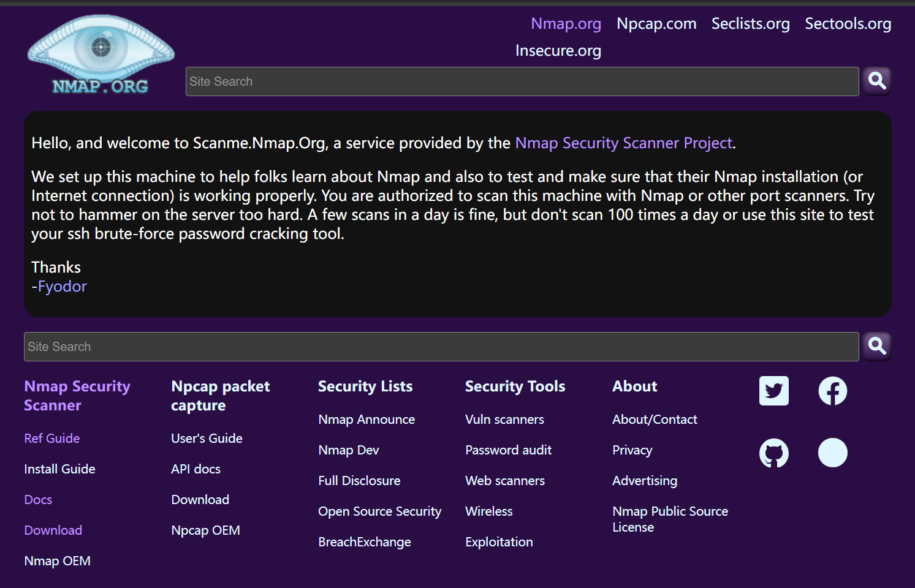This screenshot has height=588, width=915.
Task: Open the About heading link
Action: click(x=634, y=386)
